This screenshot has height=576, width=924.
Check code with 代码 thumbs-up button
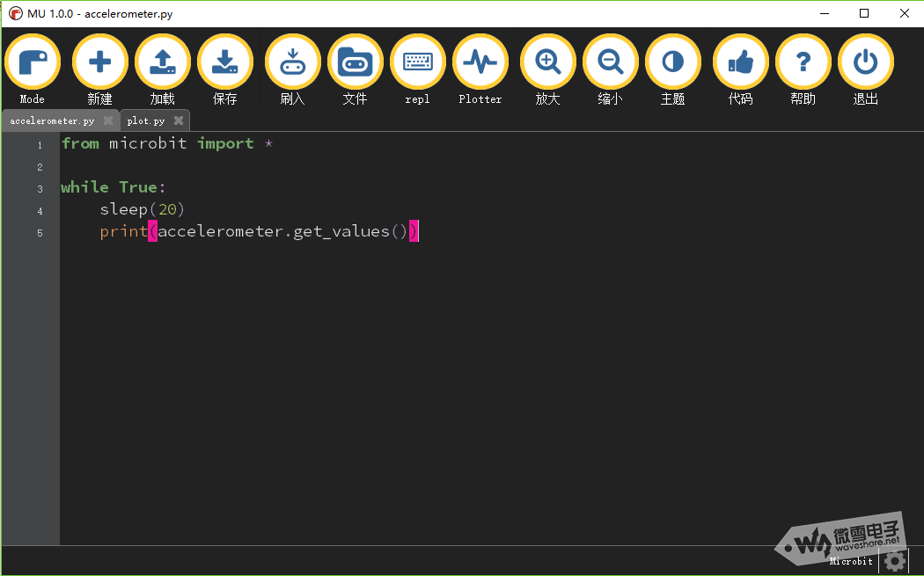(740, 62)
